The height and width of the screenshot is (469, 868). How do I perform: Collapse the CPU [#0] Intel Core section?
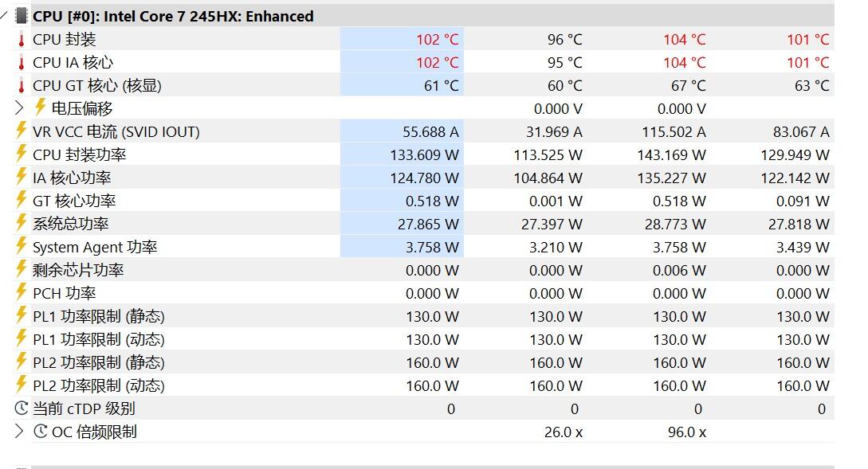tap(5, 16)
